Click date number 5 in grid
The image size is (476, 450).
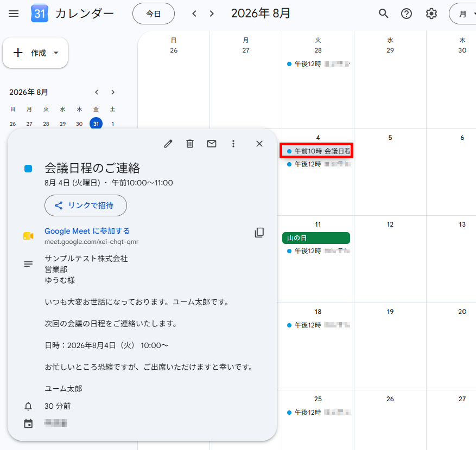tap(390, 138)
